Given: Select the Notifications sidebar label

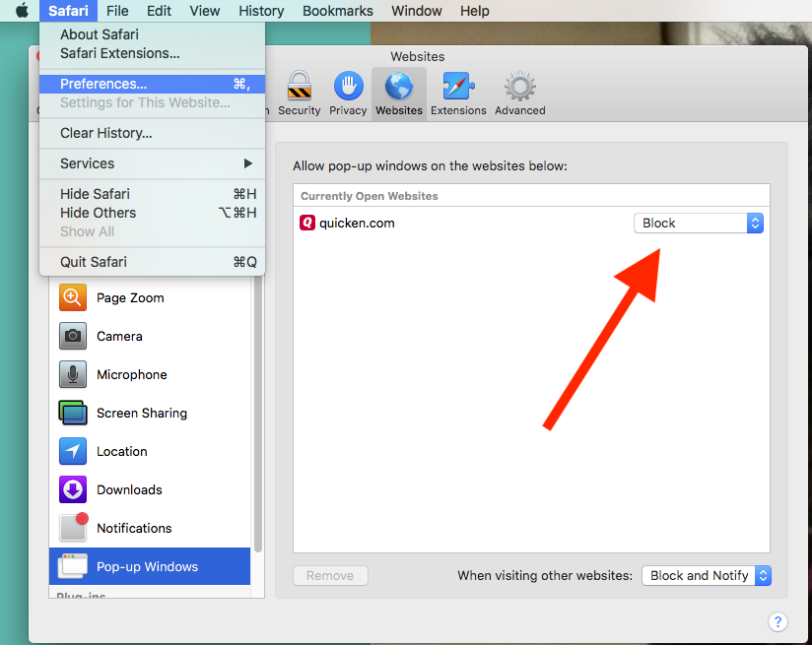Looking at the screenshot, I should click(x=134, y=528).
